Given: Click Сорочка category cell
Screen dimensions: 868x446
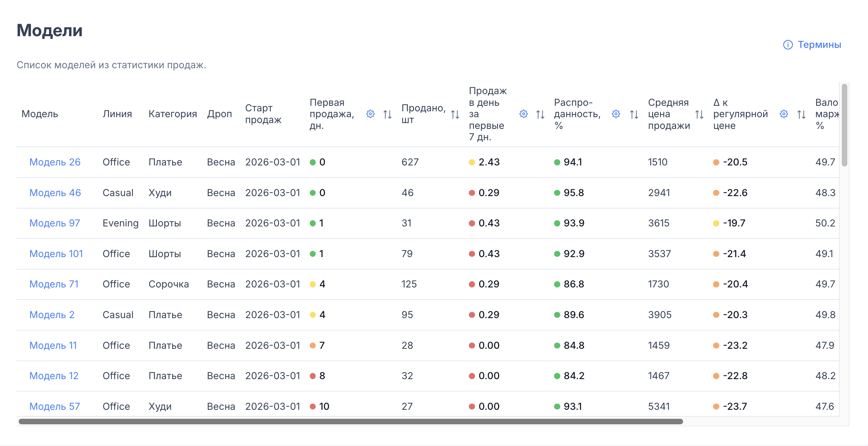Looking at the screenshot, I should 169,284.
